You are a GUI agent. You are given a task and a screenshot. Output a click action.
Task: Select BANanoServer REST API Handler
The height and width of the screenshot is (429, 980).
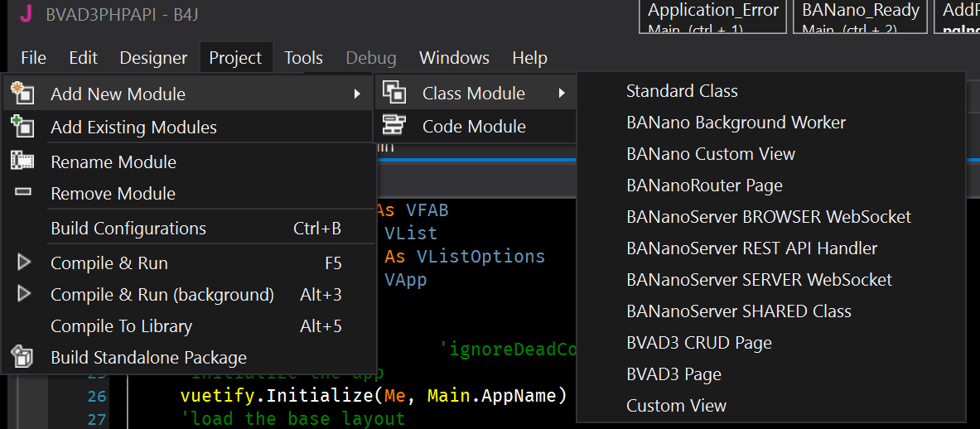pos(751,248)
